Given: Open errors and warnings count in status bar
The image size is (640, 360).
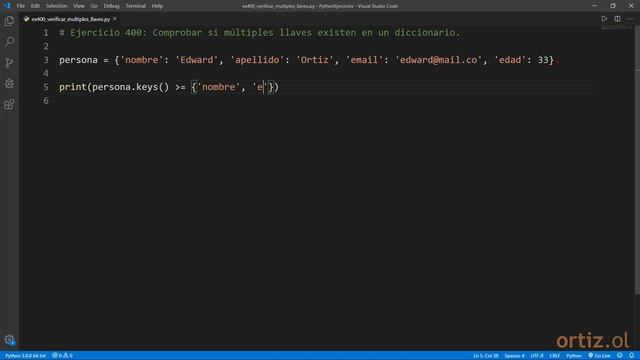Looking at the screenshot, I should tap(62, 356).
